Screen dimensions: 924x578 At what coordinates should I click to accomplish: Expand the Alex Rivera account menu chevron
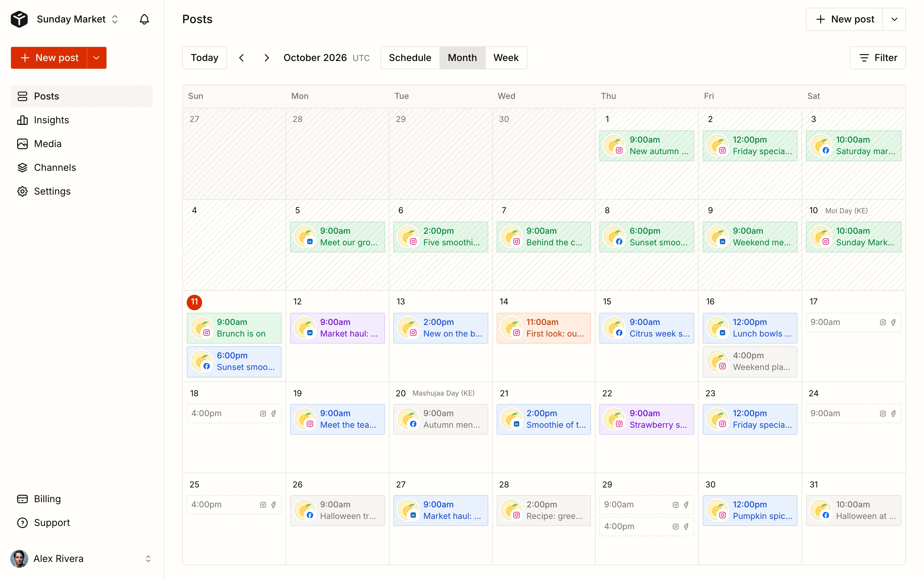click(148, 558)
